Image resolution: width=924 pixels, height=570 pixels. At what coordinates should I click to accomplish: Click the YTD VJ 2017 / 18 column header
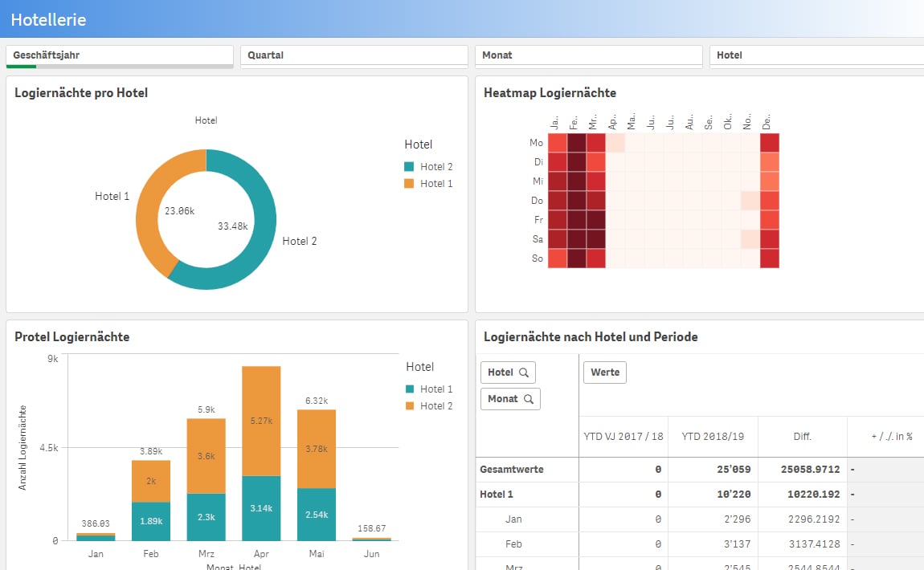[623, 437]
